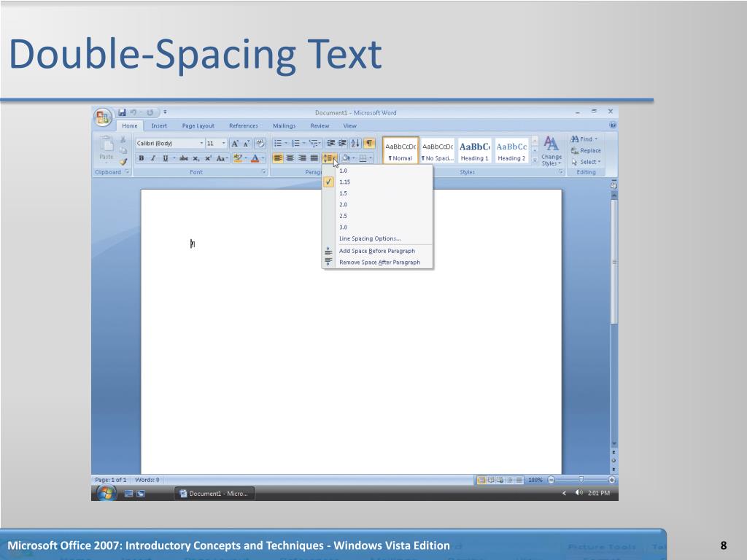Apply the red font color

[x=255, y=158]
